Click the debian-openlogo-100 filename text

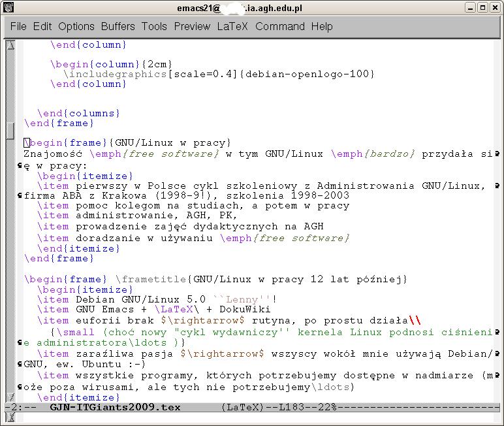point(307,74)
